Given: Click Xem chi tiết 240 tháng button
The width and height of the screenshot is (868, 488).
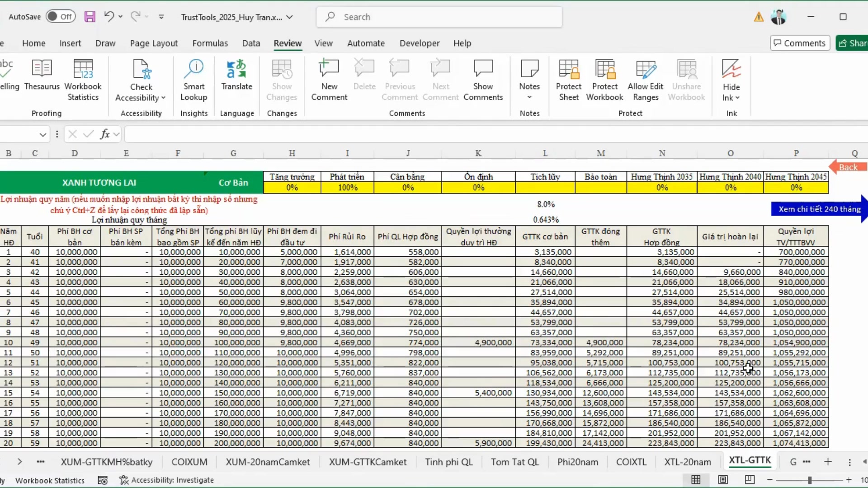Looking at the screenshot, I should 819,209.
